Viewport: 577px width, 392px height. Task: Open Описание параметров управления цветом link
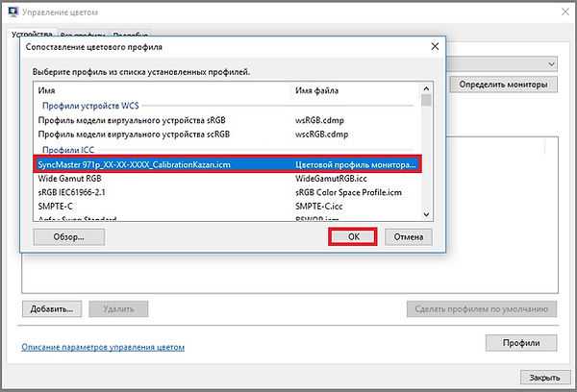coord(103,347)
